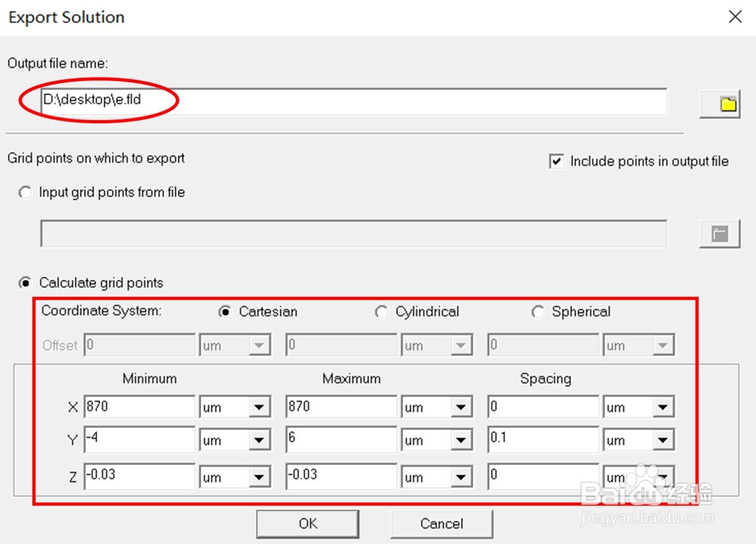The width and height of the screenshot is (756, 544).
Task: Open Y Maximum unit dropdown
Action: (x=461, y=440)
